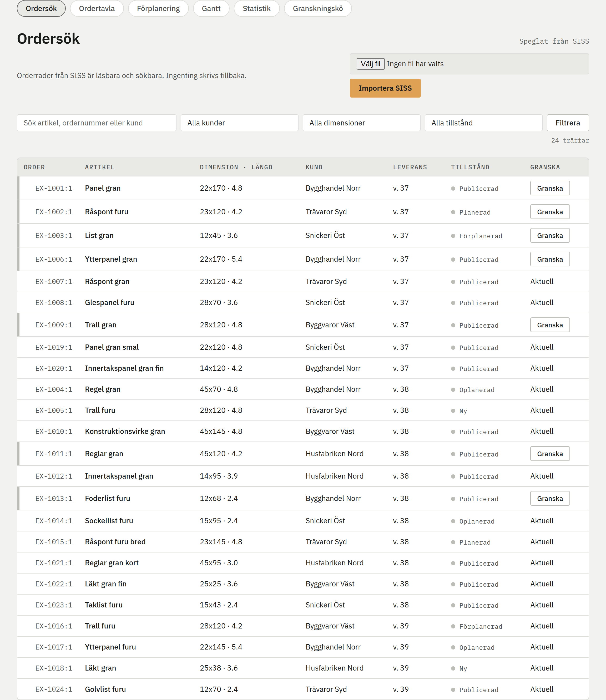Click Granska for Reglar gran EX-1011:1

tap(550, 454)
